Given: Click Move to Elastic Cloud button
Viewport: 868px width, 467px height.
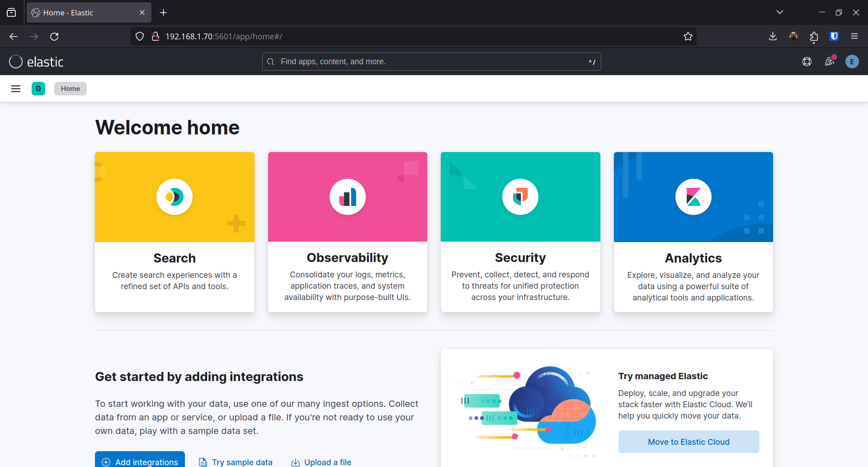Looking at the screenshot, I should pyautogui.click(x=689, y=442).
